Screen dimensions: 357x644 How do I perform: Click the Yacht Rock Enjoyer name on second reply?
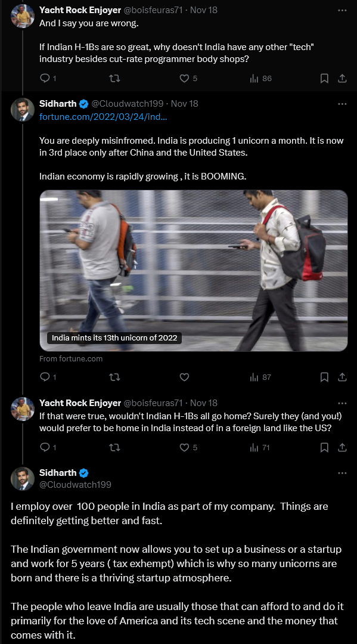point(80,403)
